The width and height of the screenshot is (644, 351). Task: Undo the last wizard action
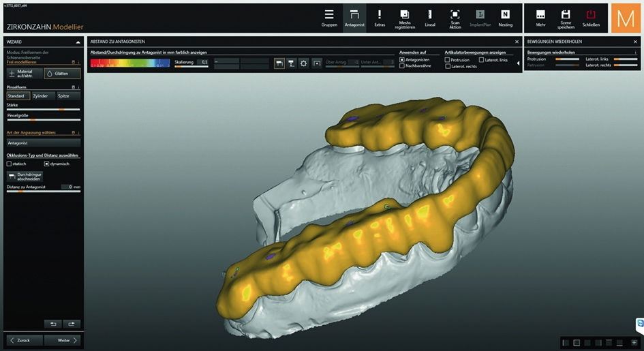tap(53, 324)
